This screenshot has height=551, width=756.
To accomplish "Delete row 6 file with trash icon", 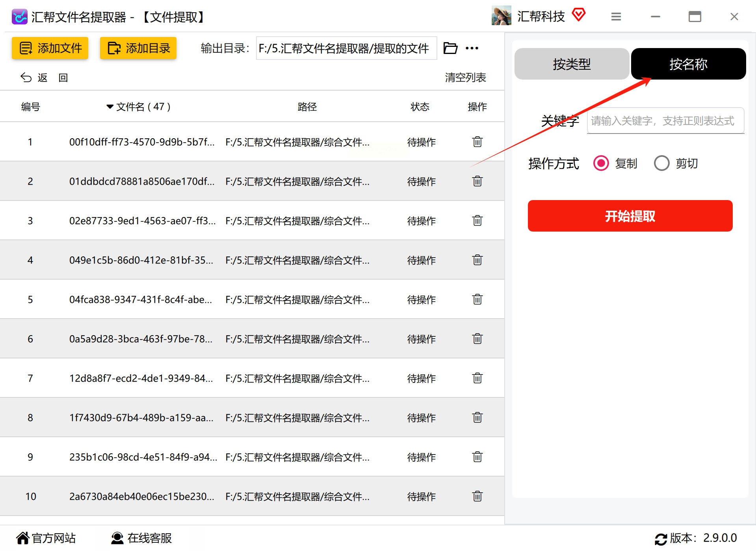I will [477, 339].
